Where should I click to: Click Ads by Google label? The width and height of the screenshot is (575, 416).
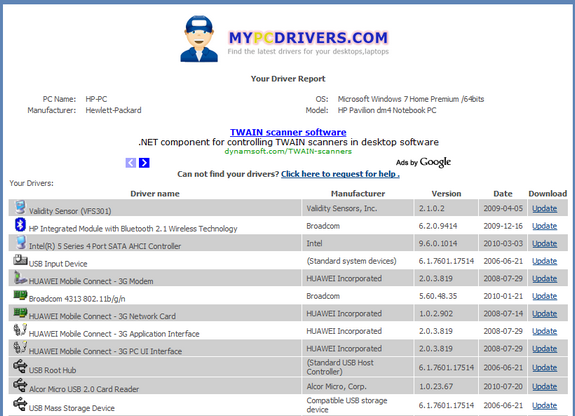click(423, 162)
